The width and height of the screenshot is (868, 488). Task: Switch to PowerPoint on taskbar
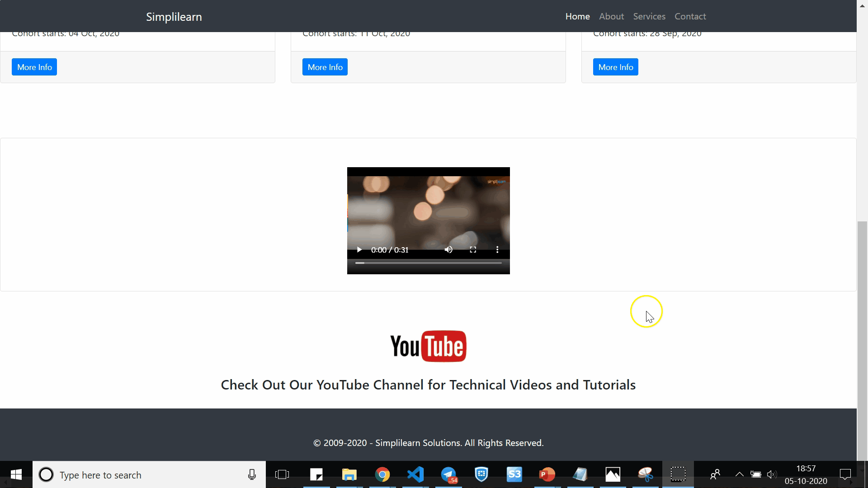547,474
